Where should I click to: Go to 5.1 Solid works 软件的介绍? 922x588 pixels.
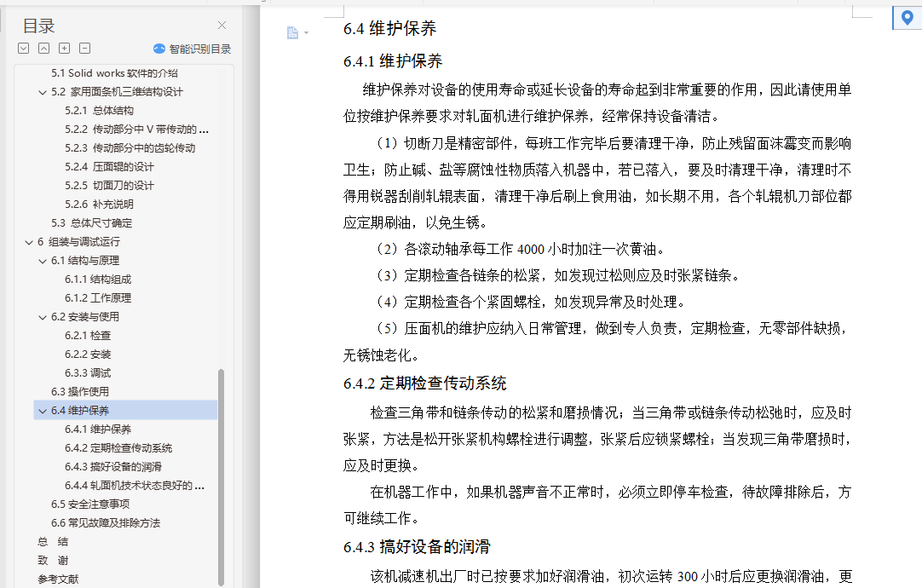coord(114,73)
